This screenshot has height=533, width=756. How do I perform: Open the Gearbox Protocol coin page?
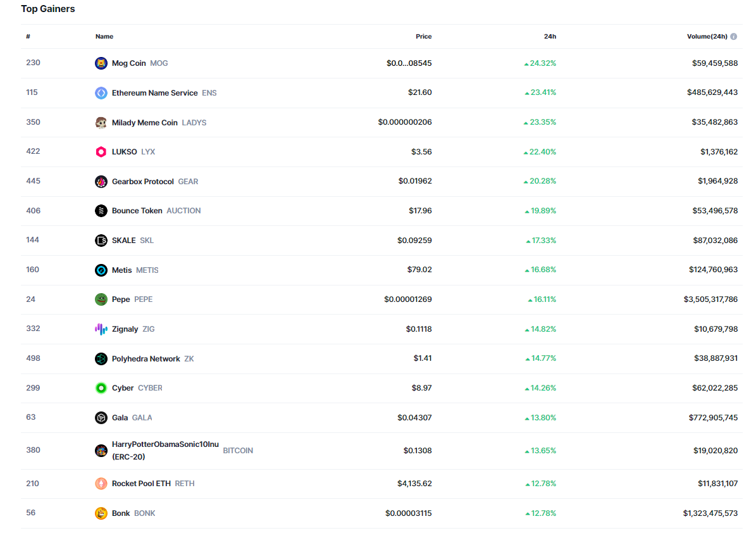click(143, 182)
